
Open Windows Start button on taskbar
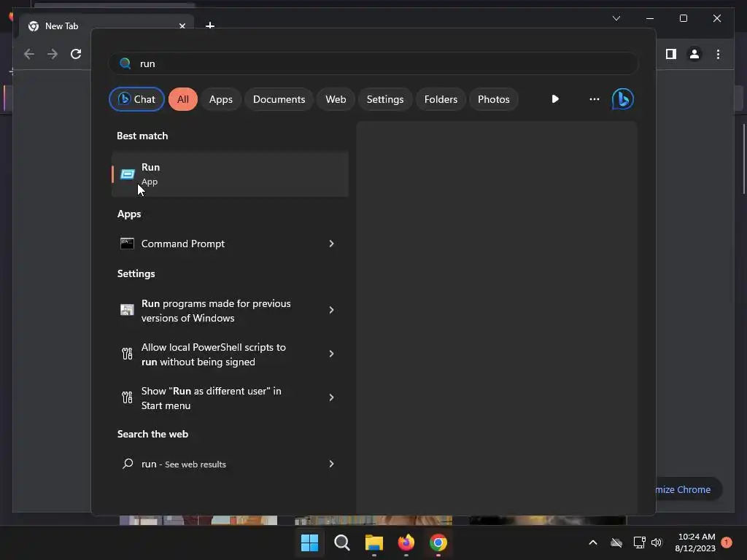(x=309, y=542)
